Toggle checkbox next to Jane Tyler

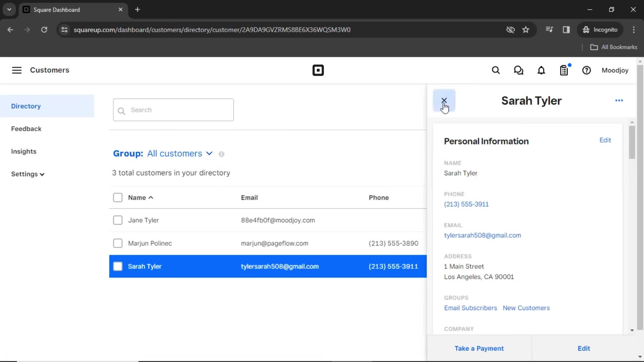point(118,220)
